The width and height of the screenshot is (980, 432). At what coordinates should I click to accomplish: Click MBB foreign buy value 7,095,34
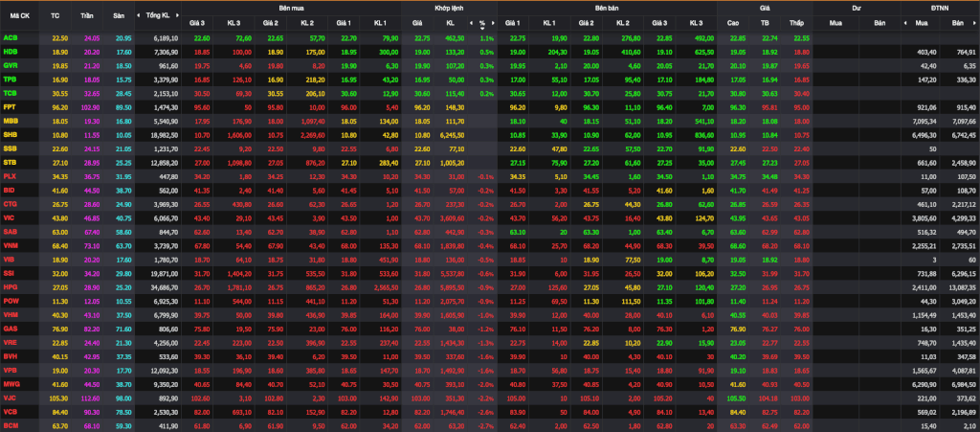pos(924,122)
